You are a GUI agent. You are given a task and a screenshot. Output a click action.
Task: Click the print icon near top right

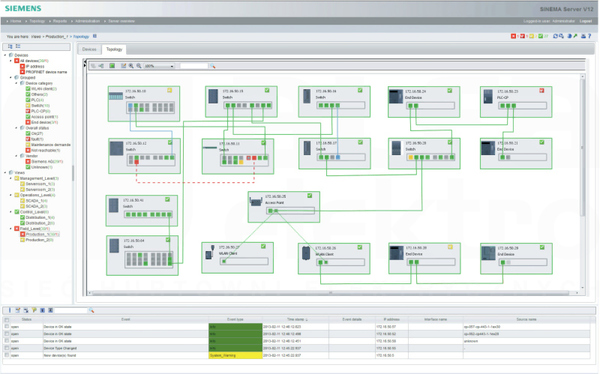coord(583,36)
